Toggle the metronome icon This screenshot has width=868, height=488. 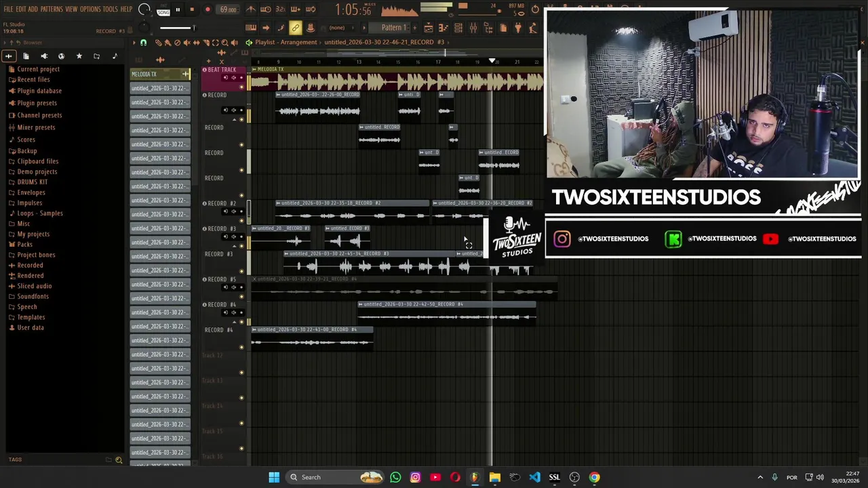tap(251, 9)
